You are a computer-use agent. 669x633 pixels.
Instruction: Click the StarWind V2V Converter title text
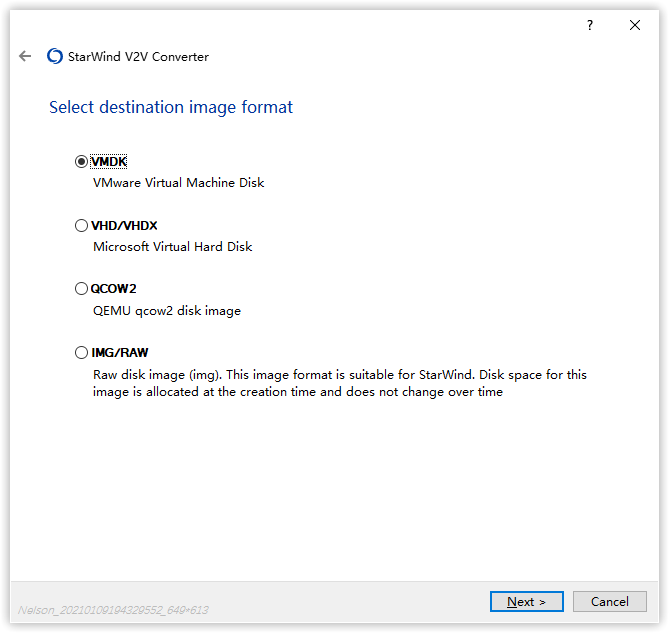[138, 57]
